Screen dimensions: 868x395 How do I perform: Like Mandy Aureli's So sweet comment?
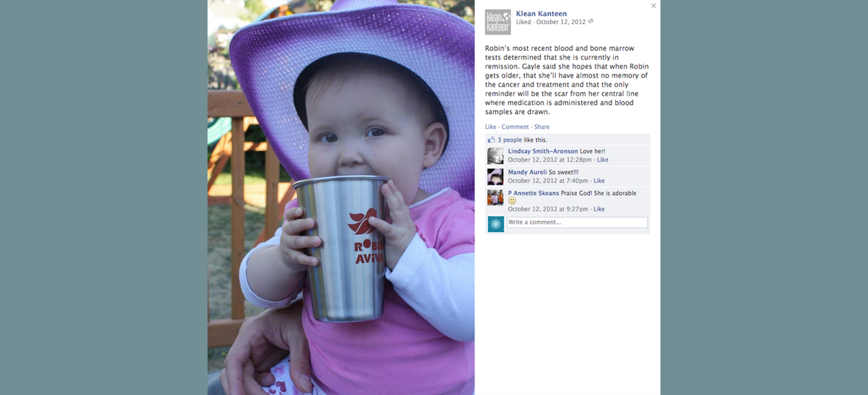click(599, 181)
